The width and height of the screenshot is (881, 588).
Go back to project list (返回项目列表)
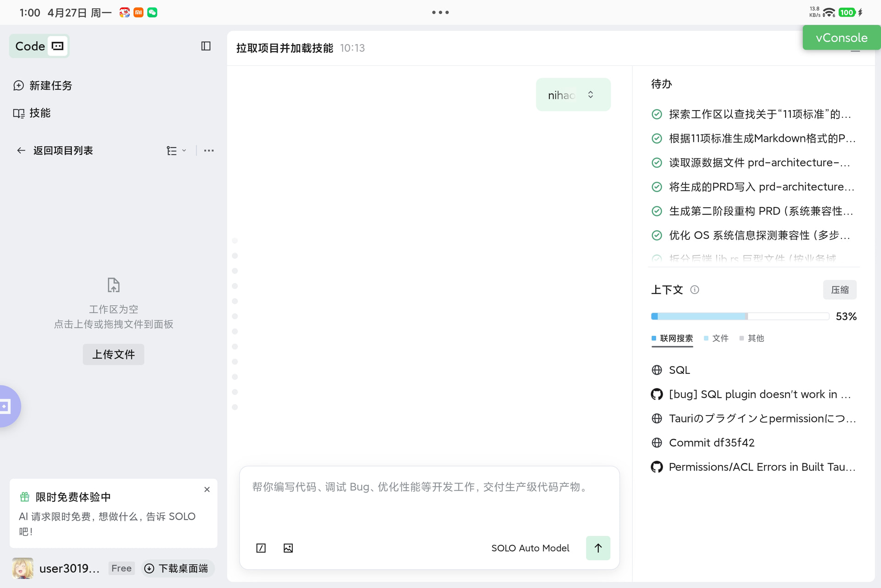click(55, 150)
